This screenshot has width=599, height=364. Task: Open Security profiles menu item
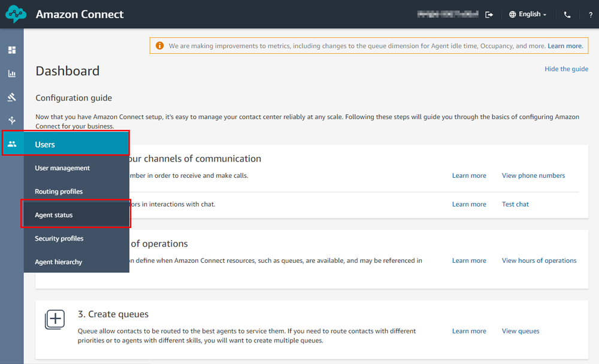click(x=77, y=238)
